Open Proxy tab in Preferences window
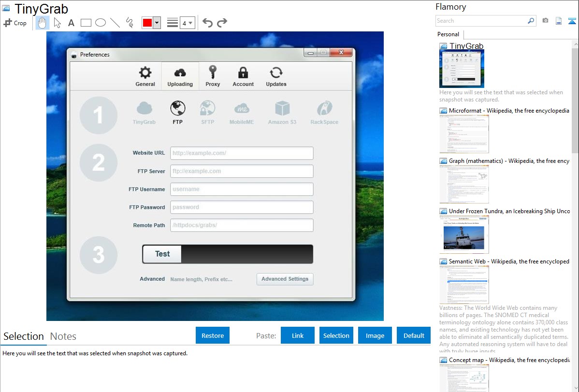The height and width of the screenshot is (392, 579). tap(213, 76)
